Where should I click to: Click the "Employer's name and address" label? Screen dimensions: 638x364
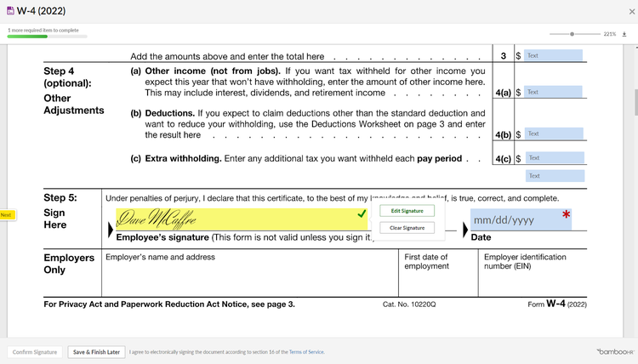pos(160,257)
